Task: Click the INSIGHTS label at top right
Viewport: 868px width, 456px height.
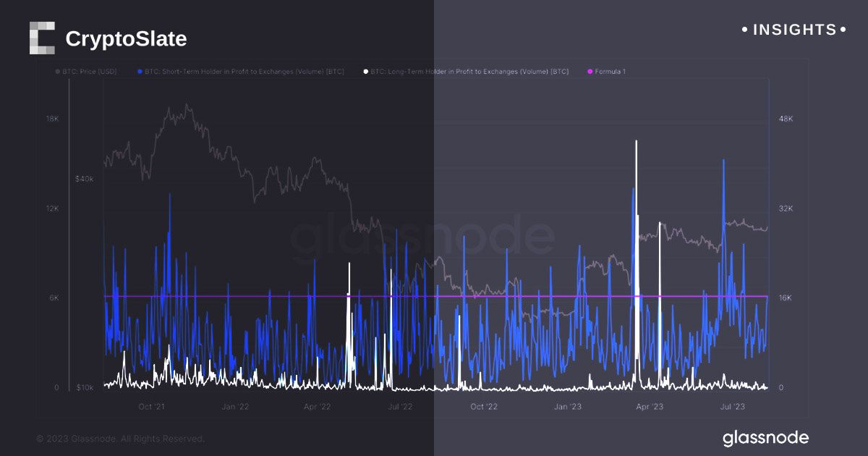Action: [794, 30]
